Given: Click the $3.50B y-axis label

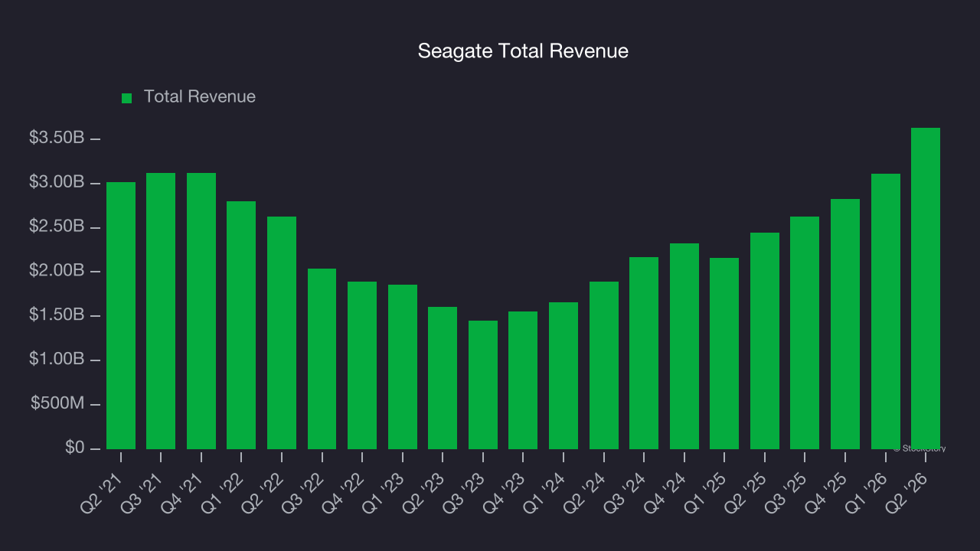Looking at the screenshot, I should [57, 139].
